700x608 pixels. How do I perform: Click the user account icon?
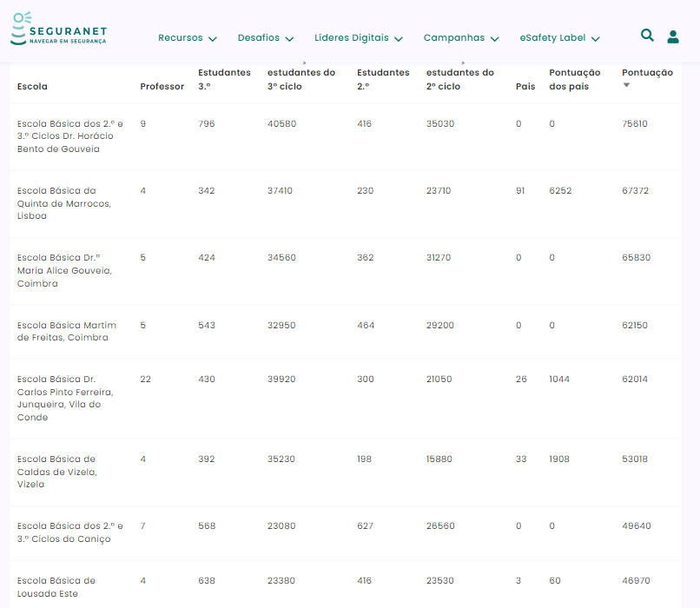coord(673,36)
